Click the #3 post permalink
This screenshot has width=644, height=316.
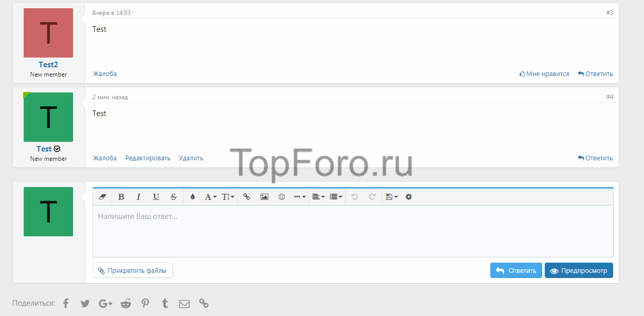[x=610, y=12]
